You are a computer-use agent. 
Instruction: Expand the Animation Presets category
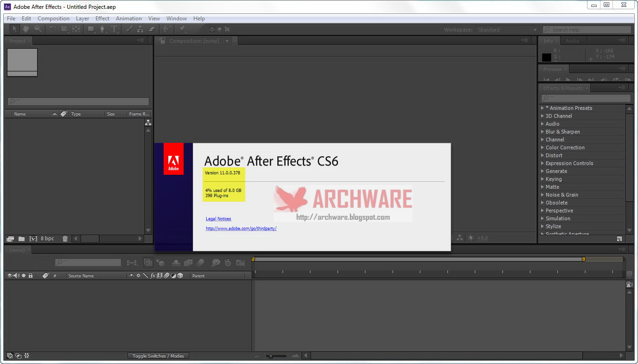point(542,108)
